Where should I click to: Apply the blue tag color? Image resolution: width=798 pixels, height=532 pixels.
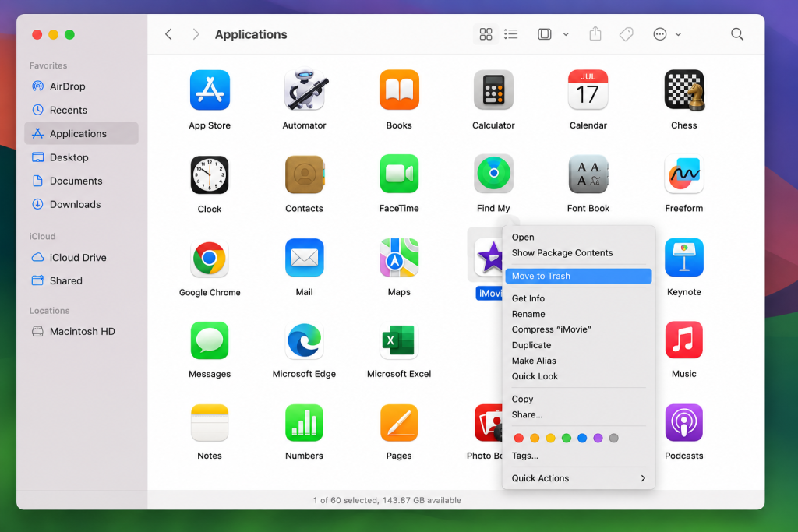[582, 438]
